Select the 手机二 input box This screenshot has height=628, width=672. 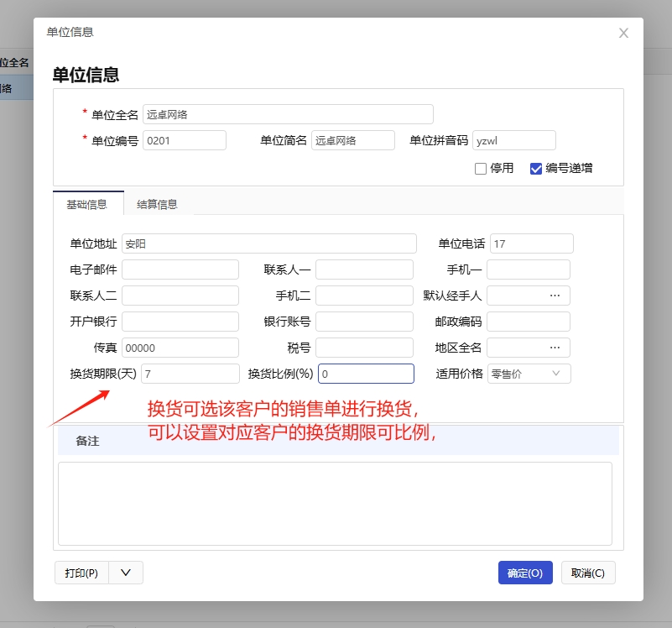click(x=364, y=296)
